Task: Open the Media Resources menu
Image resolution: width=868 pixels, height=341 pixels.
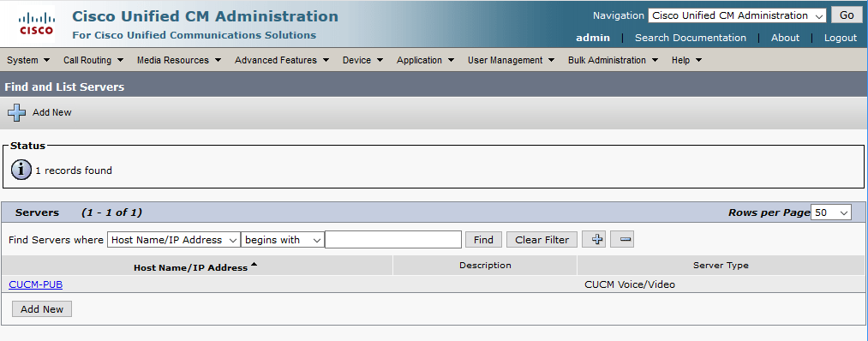Action: pos(179,60)
